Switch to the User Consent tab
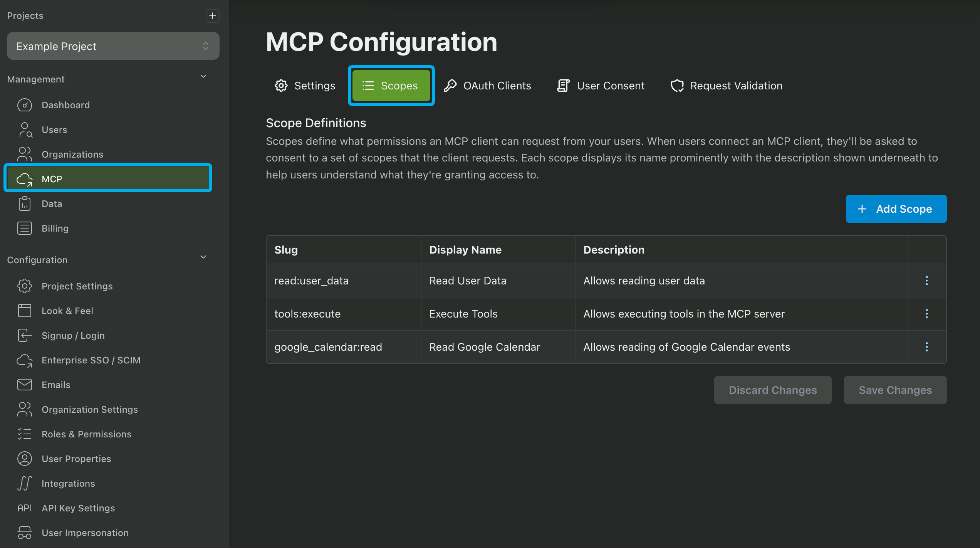 [x=601, y=86]
